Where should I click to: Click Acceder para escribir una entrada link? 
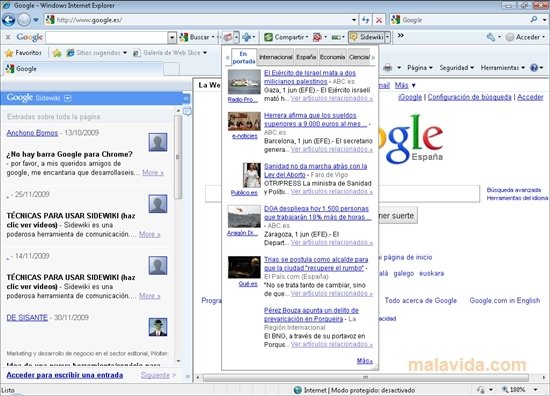pyautogui.click(x=65, y=375)
